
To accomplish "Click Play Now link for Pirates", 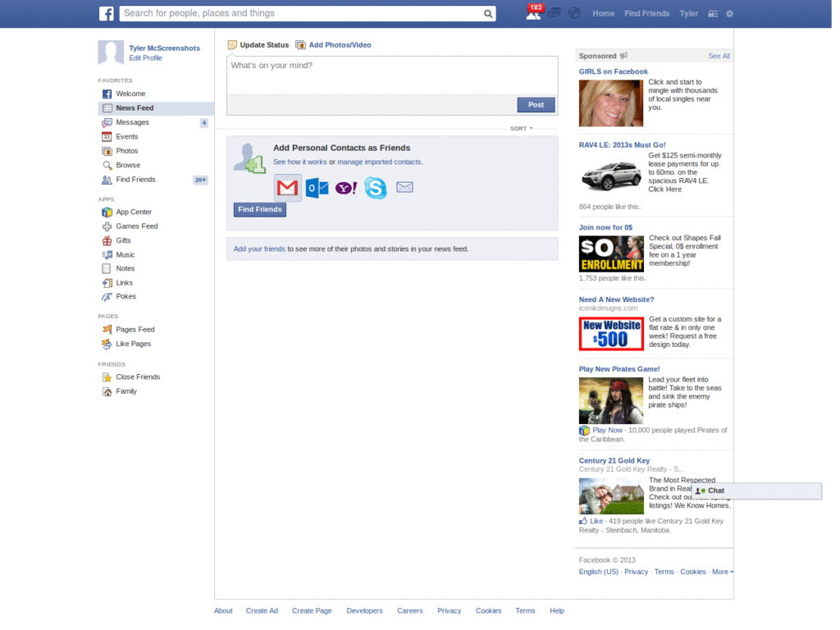I will (x=607, y=430).
